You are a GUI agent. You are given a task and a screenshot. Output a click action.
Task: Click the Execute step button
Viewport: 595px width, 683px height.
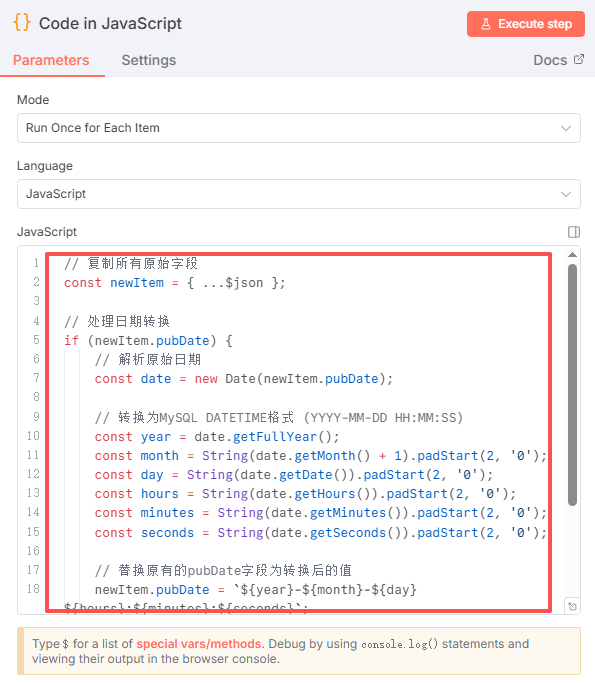tap(526, 24)
